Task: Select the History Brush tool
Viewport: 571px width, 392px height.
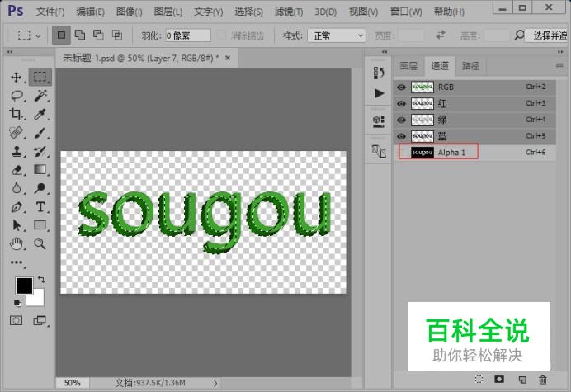Action: (x=40, y=151)
